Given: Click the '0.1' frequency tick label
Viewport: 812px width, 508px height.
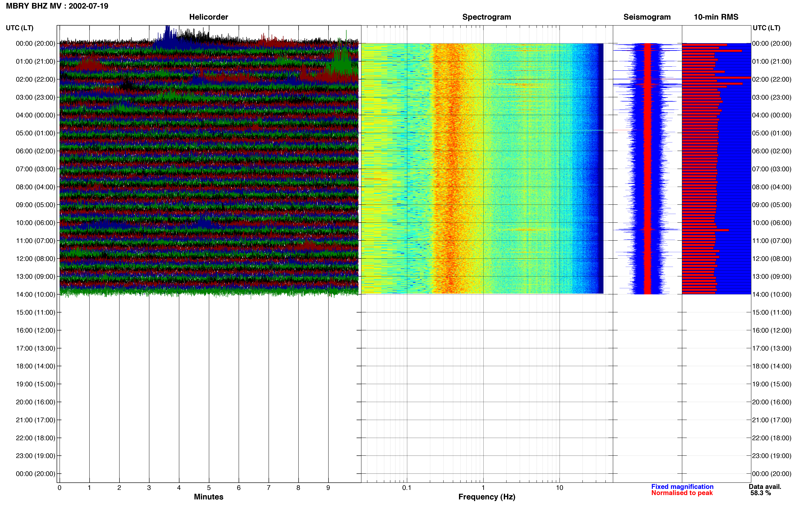Looking at the screenshot, I should click(x=407, y=488).
